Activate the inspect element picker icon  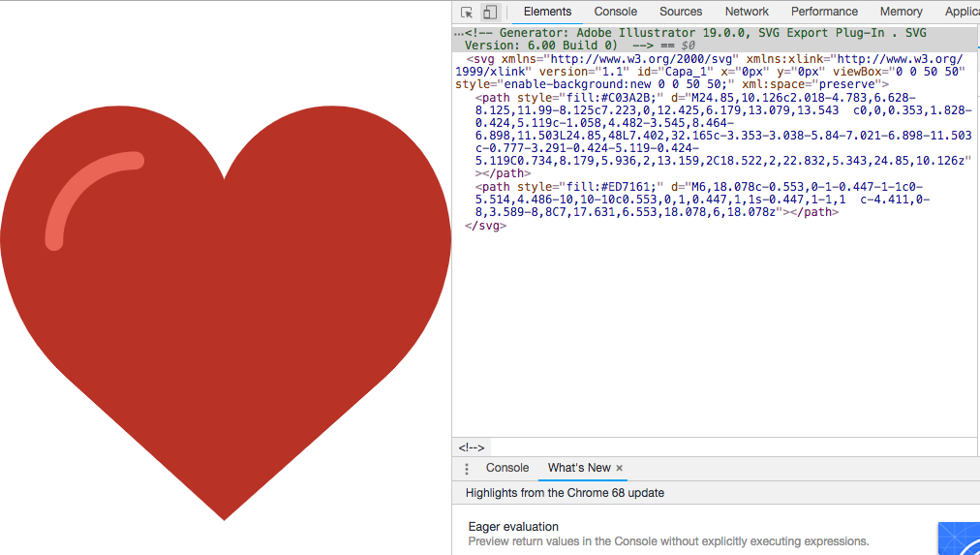(467, 13)
